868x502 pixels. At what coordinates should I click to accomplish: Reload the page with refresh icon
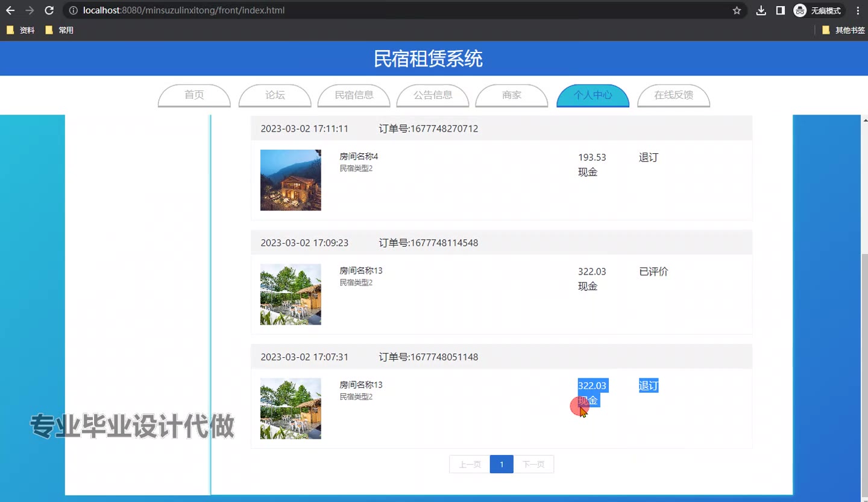tap(49, 10)
